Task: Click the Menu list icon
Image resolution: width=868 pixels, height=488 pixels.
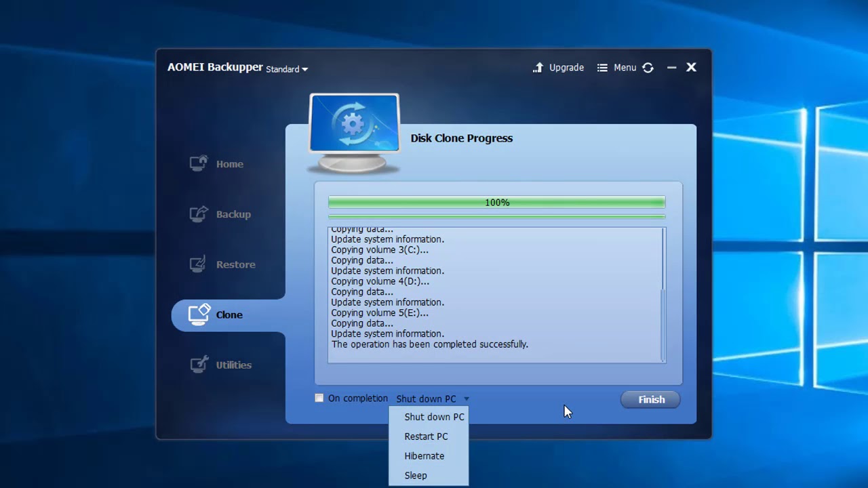Action: (602, 68)
